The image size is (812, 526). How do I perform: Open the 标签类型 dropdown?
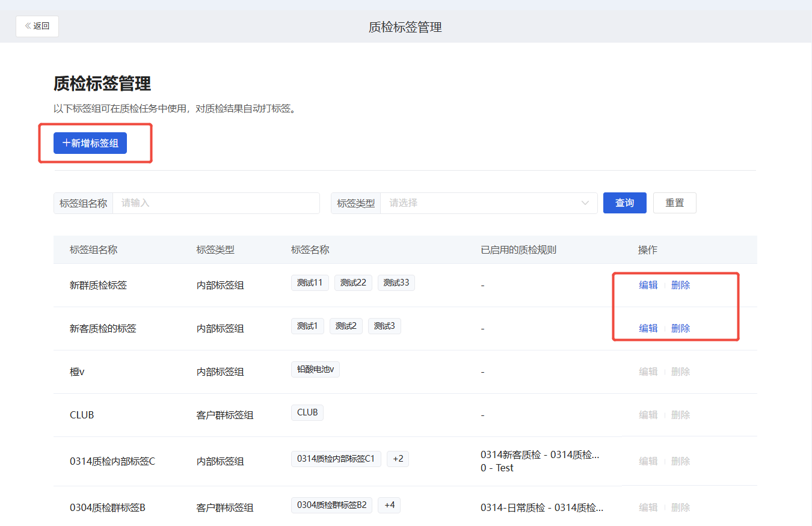pyautogui.click(x=488, y=203)
